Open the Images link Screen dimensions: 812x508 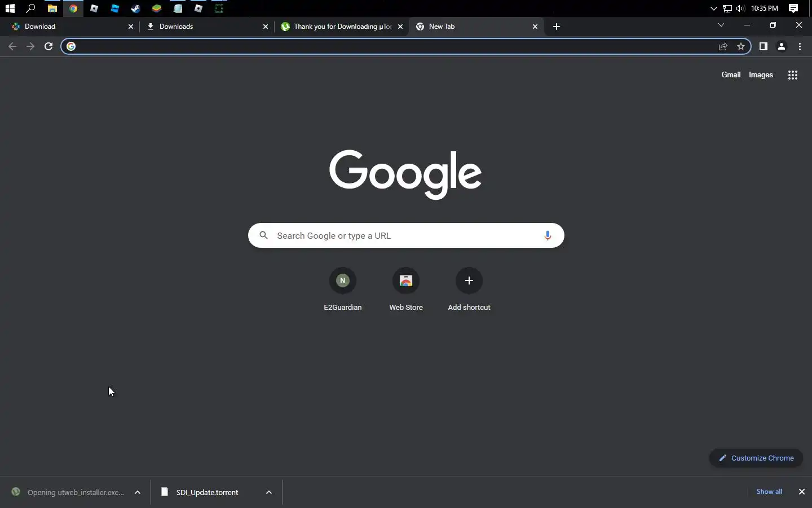coord(761,75)
